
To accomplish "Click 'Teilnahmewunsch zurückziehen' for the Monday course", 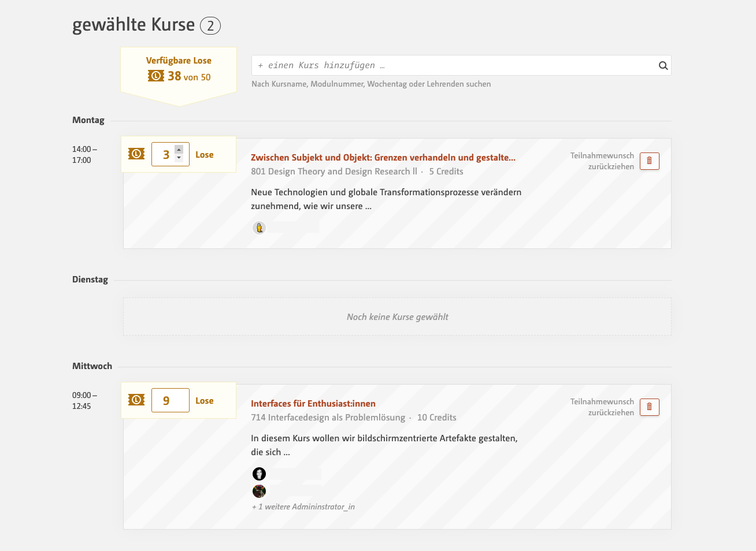I will click(602, 161).
